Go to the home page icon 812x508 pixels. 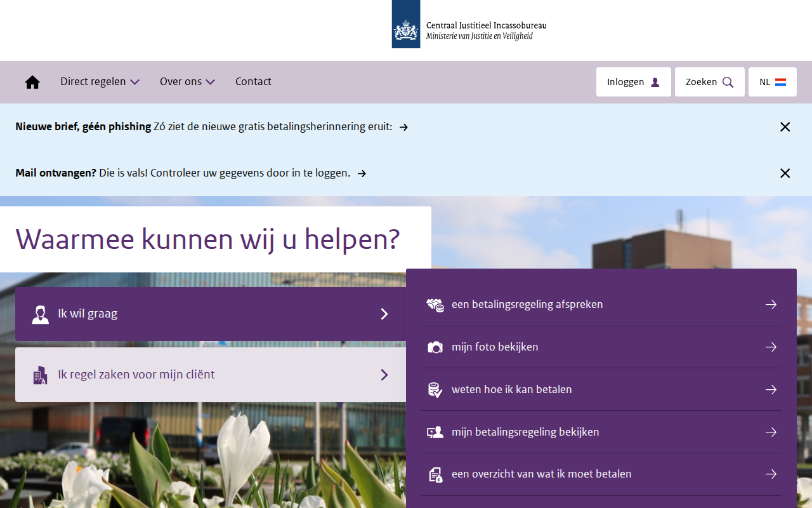coord(32,82)
